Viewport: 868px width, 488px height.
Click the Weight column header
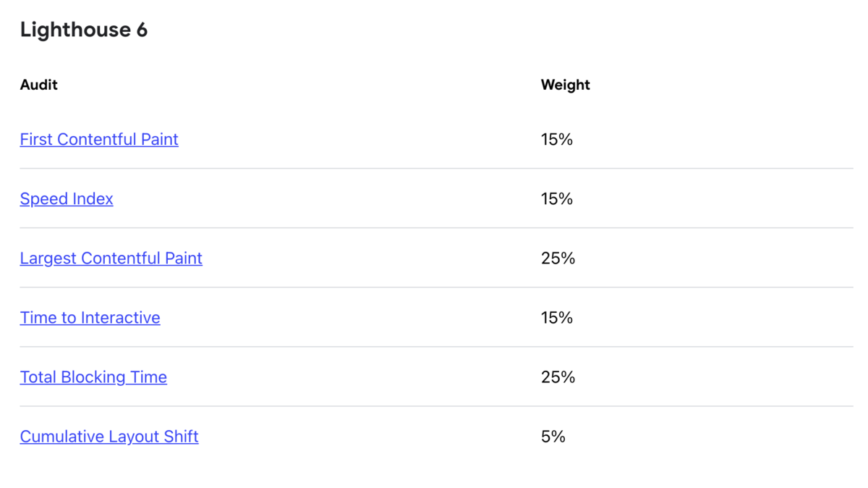(565, 85)
